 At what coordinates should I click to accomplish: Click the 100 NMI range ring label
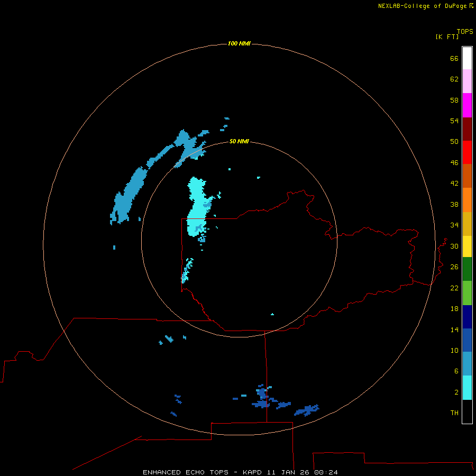pos(239,44)
